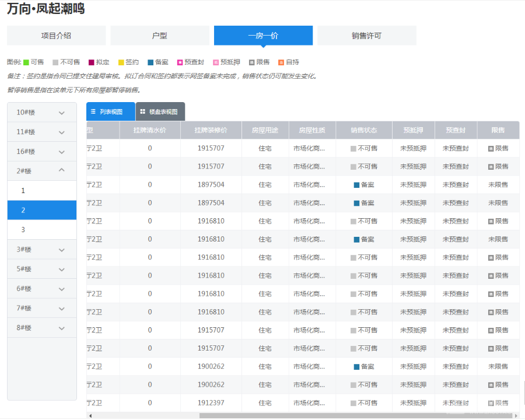
Task: Click the orange 自持 legend icon
Action: tap(281, 62)
